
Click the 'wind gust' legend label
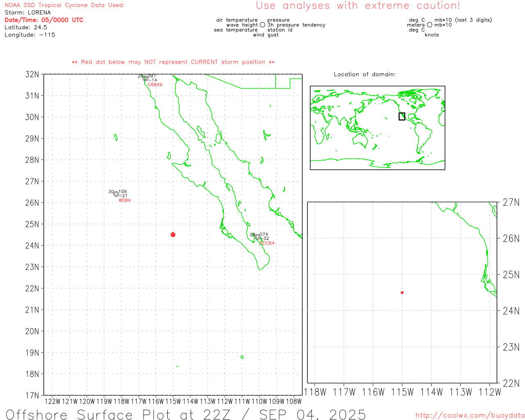click(x=266, y=35)
